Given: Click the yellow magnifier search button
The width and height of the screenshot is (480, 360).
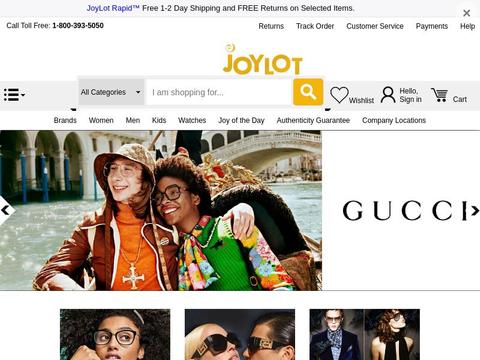Looking at the screenshot, I should click(308, 92).
